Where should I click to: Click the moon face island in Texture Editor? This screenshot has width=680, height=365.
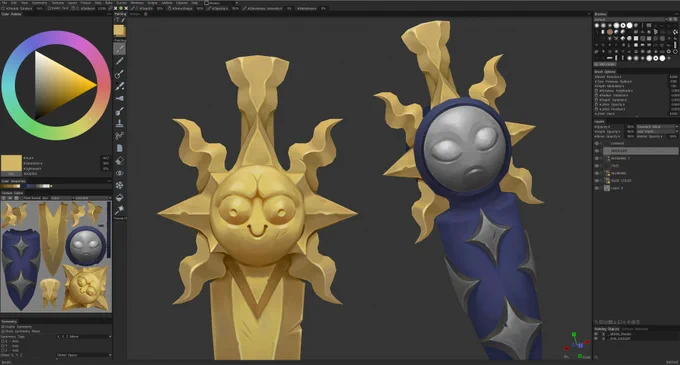click(x=85, y=245)
